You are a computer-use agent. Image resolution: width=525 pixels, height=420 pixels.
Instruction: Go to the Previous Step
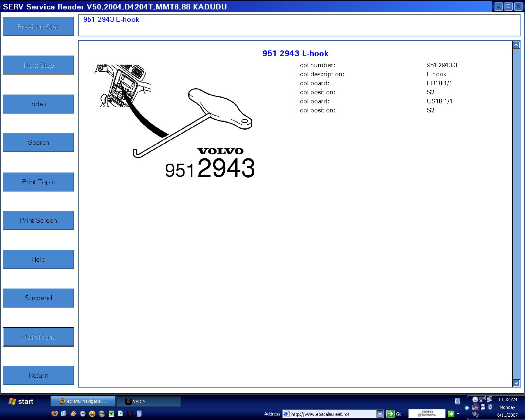tap(39, 27)
